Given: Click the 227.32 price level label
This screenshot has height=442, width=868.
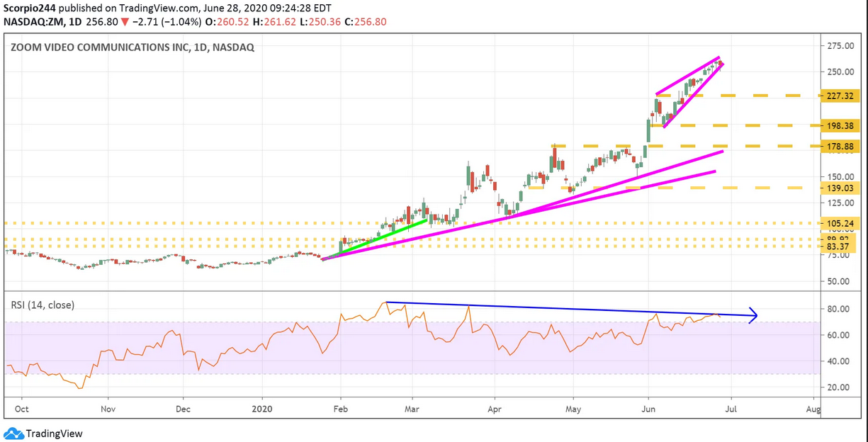Looking at the screenshot, I should coord(840,96).
